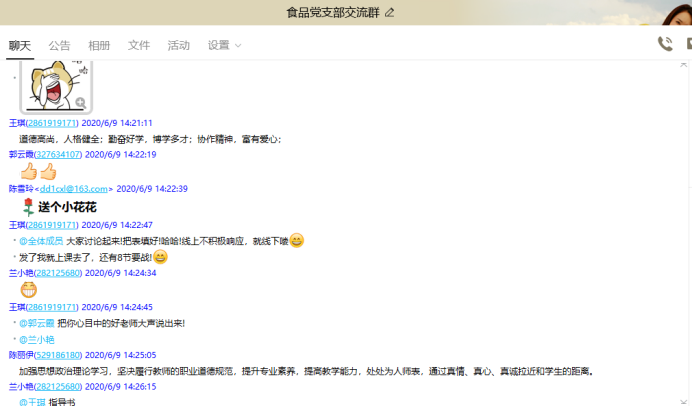
Task: Click the smiley after 就线下喽
Action: 297,240
